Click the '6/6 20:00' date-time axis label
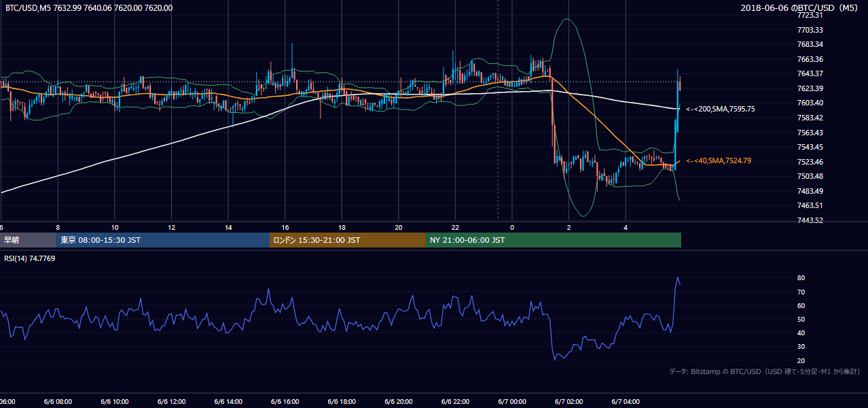Viewport: 868px width, 408px height. tap(399, 402)
